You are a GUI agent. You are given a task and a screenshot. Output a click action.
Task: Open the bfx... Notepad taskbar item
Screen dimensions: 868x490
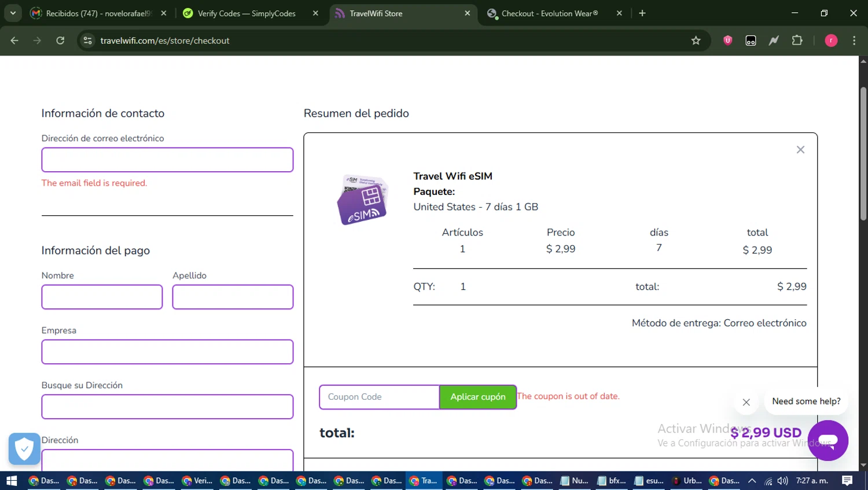(612, 481)
